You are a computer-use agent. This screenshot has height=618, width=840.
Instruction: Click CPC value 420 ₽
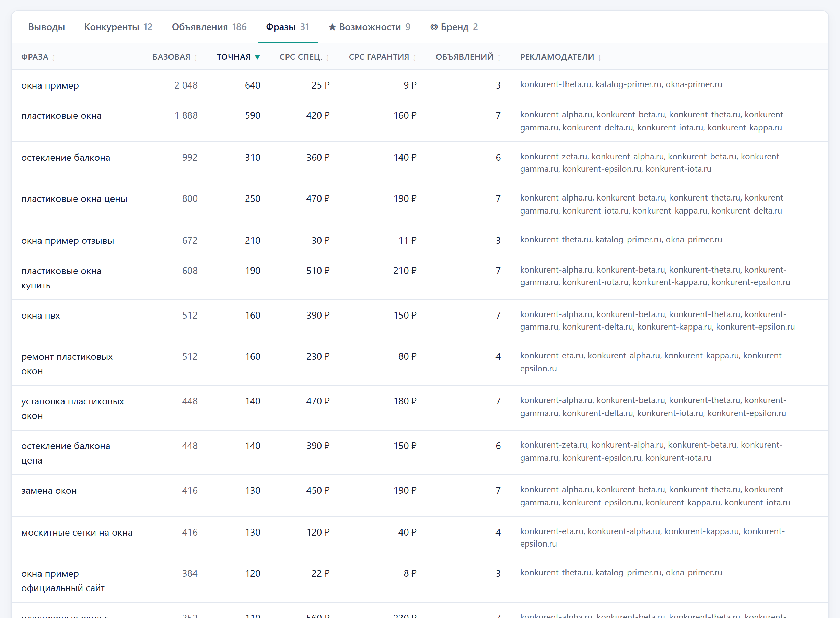pyautogui.click(x=318, y=116)
